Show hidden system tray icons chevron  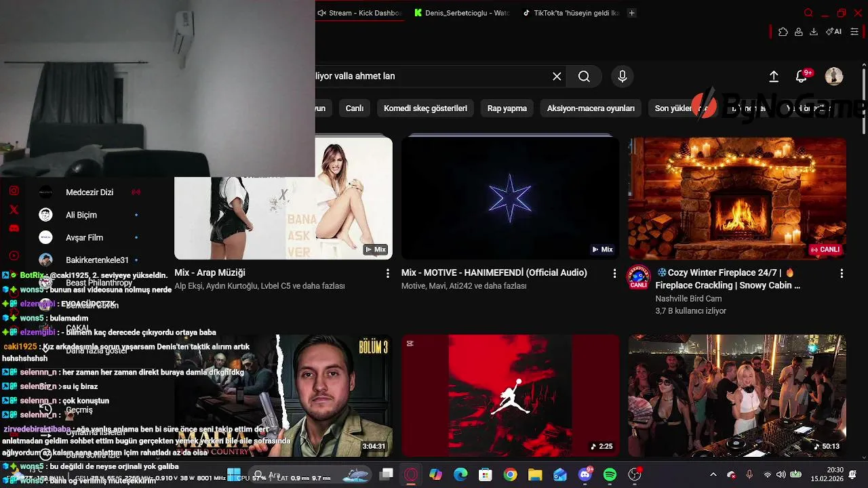[713, 475]
